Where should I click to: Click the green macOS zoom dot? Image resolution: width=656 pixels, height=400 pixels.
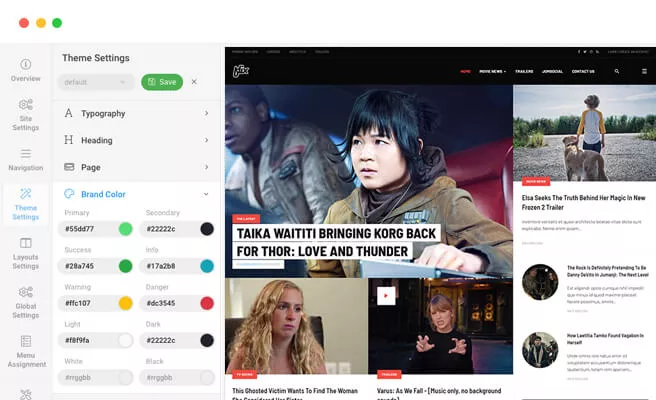coord(57,23)
